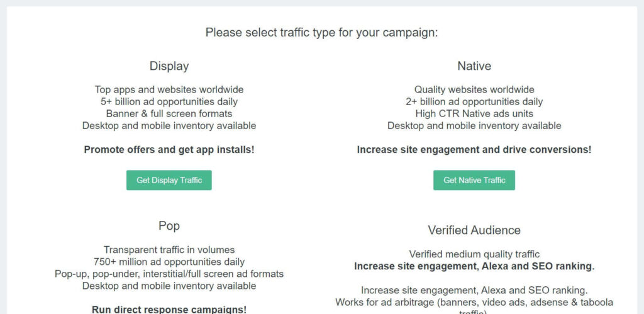This screenshot has height=314, width=644.
Task: Click the '5+ billion ad opportunities daily' line
Action: pos(169,102)
